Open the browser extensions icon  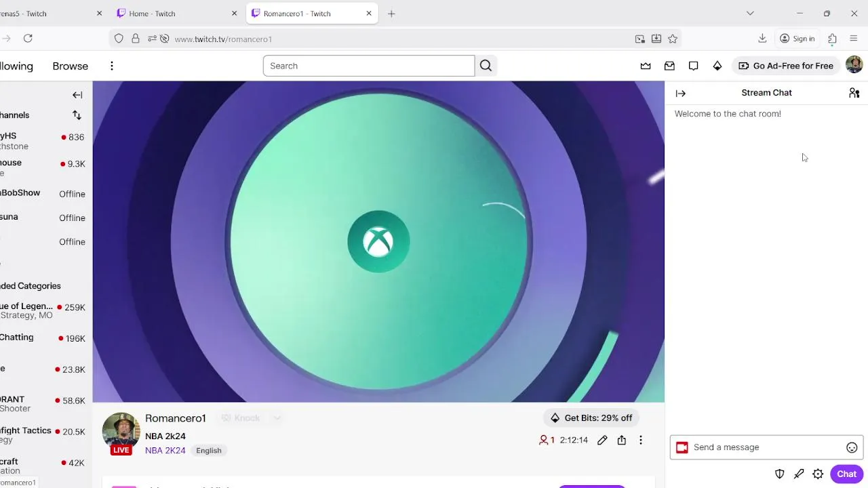(832, 39)
